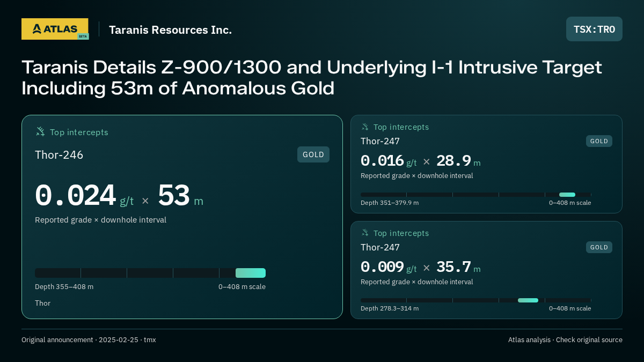Click the Depth 351–379.9 m label
Screen dimensions: 644x362
390,203
